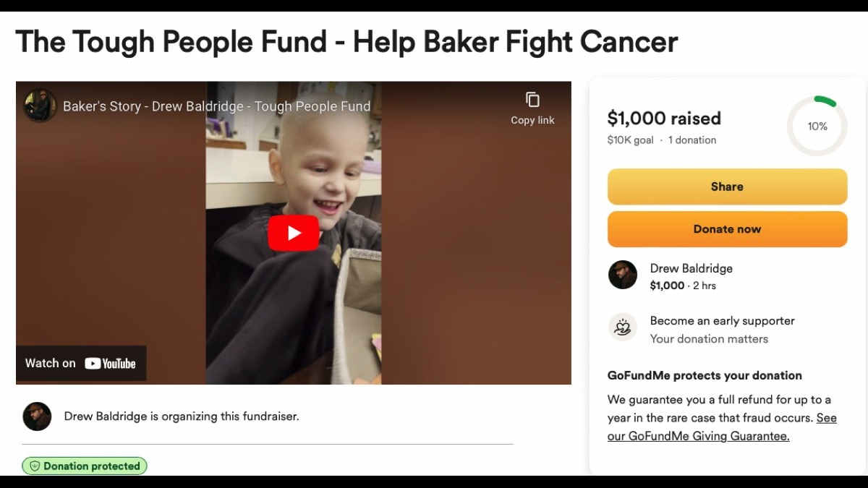Click the shield icon in Donation protected
The height and width of the screenshot is (488, 868).
(x=34, y=466)
